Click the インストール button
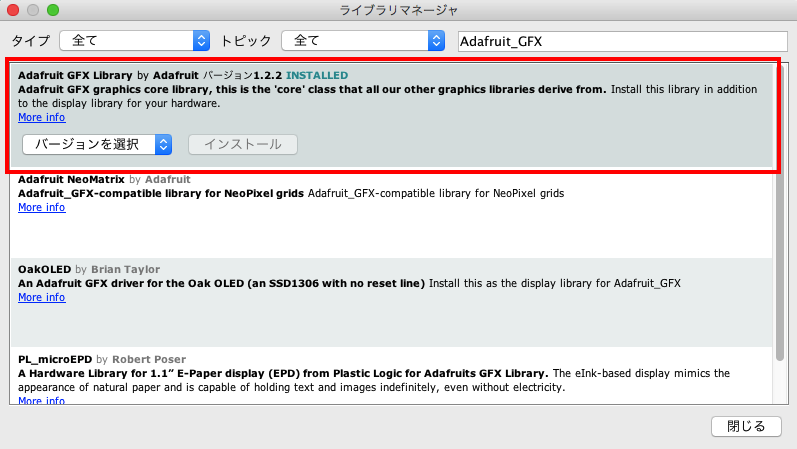Image resolution: width=797 pixels, height=449 pixels. point(243,144)
